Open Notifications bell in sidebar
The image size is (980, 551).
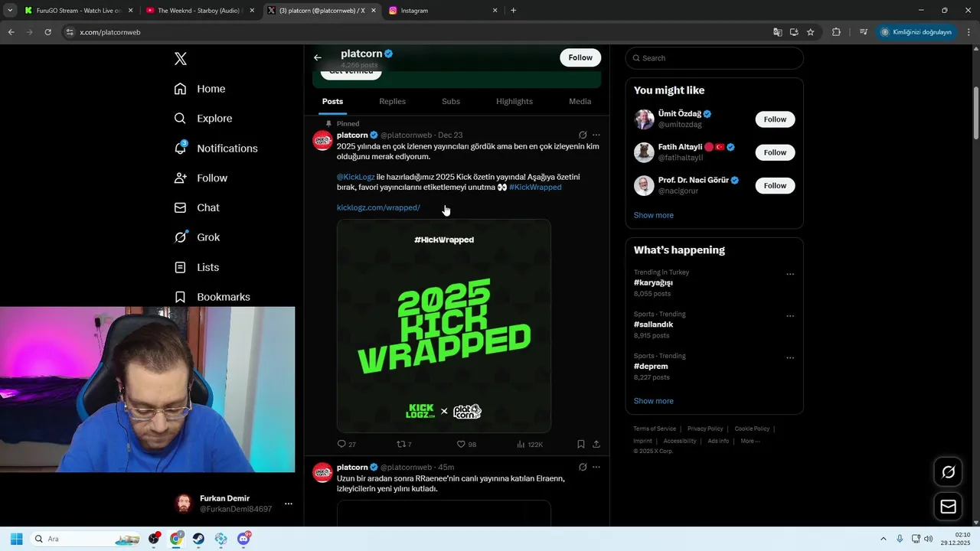coord(216,148)
